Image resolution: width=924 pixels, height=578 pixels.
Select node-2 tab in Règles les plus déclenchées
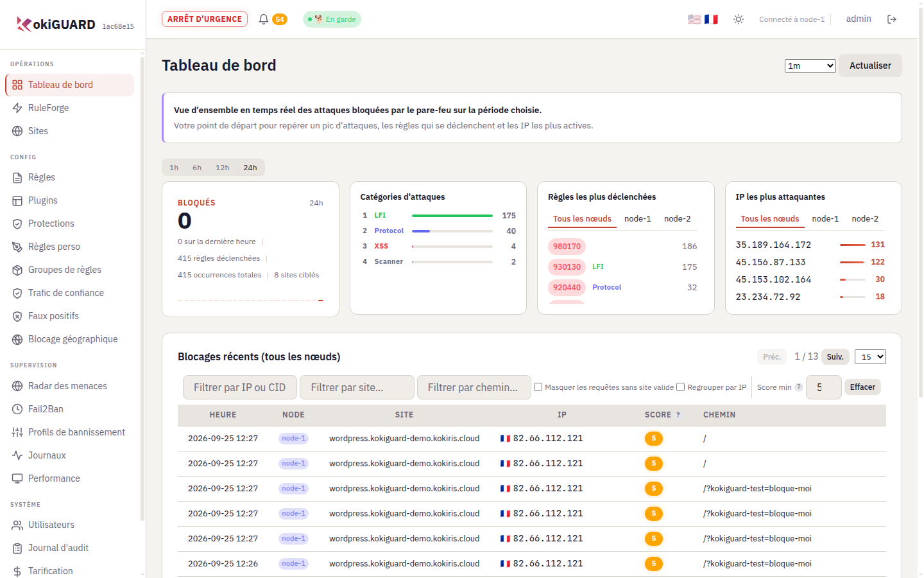tap(678, 219)
